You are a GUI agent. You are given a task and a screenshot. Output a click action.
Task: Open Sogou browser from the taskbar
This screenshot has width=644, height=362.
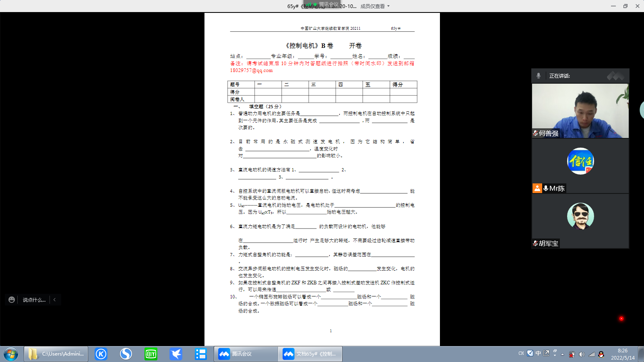(126, 354)
